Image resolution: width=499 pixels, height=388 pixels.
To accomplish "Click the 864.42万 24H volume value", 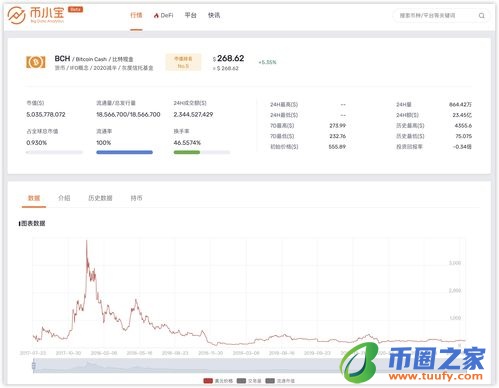I will (x=460, y=104).
